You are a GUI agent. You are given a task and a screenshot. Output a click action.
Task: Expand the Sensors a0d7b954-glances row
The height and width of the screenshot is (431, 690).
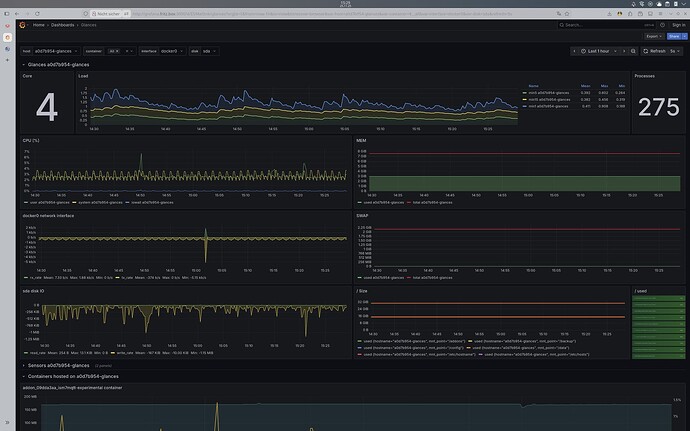[x=56, y=366]
